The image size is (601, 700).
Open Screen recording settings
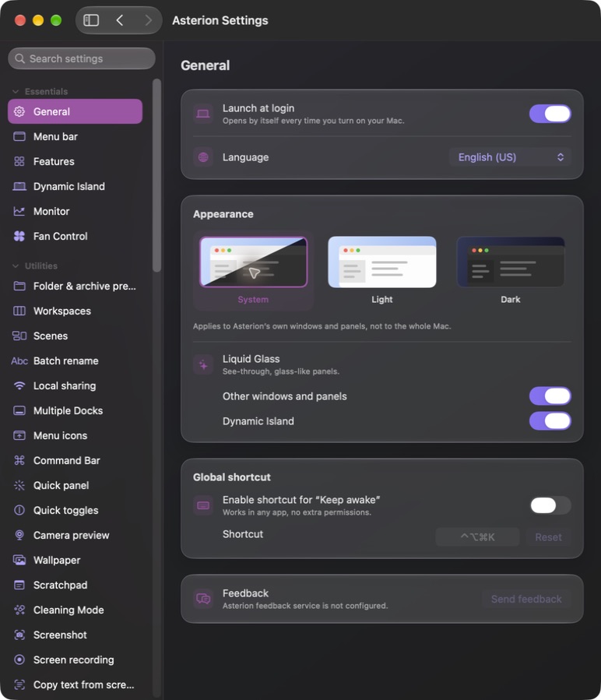[x=75, y=660]
